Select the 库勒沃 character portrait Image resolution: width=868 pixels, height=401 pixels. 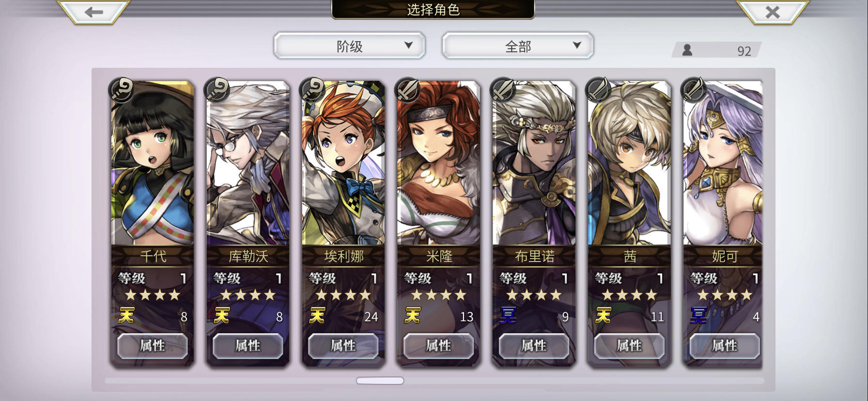(248, 164)
